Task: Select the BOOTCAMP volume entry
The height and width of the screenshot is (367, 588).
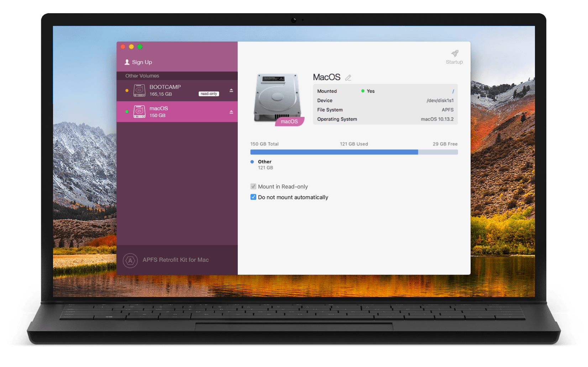Action: [177, 90]
